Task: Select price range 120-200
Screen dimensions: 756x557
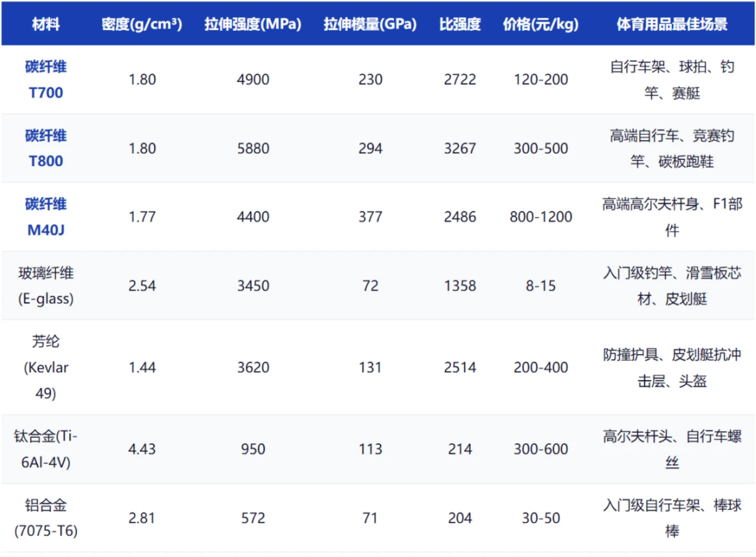Action: pyautogui.click(x=541, y=80)
